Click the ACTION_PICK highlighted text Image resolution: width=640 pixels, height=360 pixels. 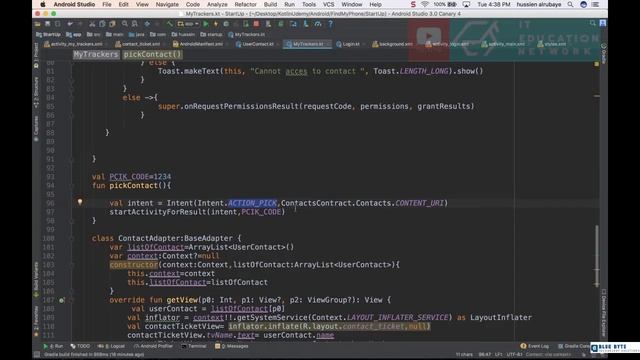[252, 203]
